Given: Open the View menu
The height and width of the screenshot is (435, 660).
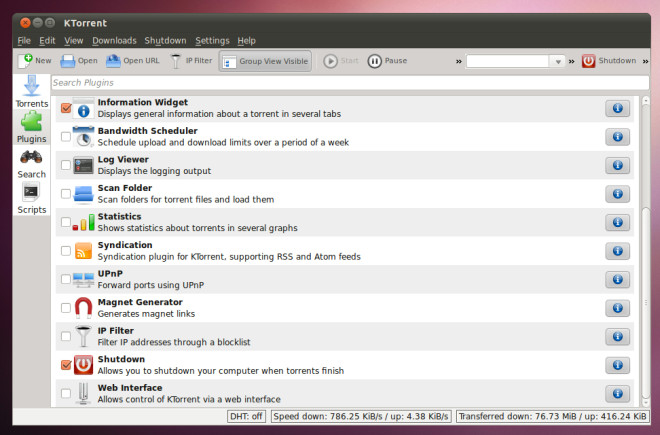Looking at the screenshot, I should 74,41.
